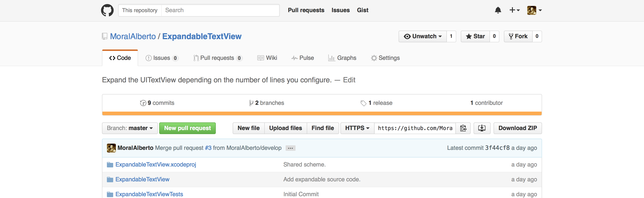View 2 branches
The height and width of the screenshot is (198, 644).
pyautogui.click(x=267, y=103)
